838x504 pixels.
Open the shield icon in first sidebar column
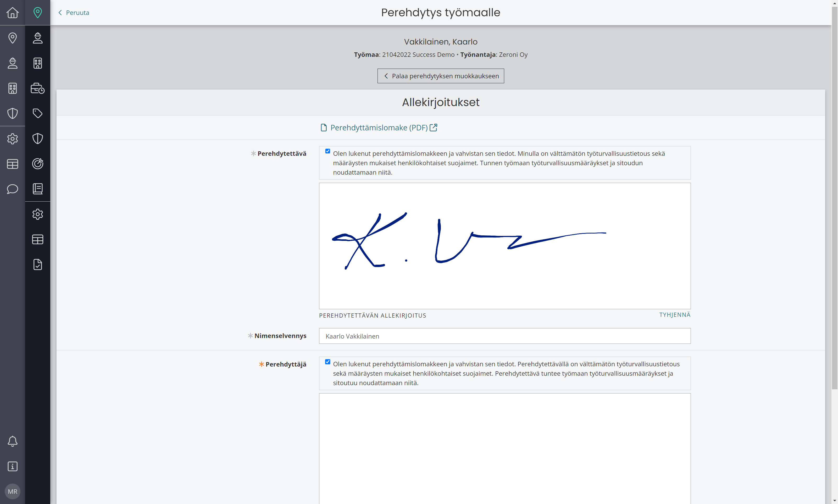tap(13, 113)
